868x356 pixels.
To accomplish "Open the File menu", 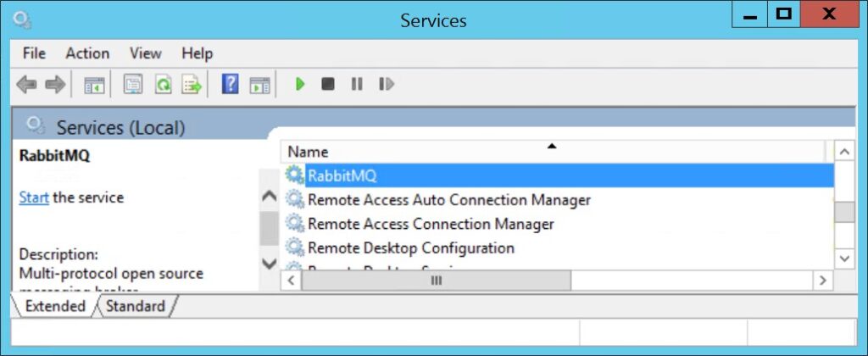I will 34,53.
